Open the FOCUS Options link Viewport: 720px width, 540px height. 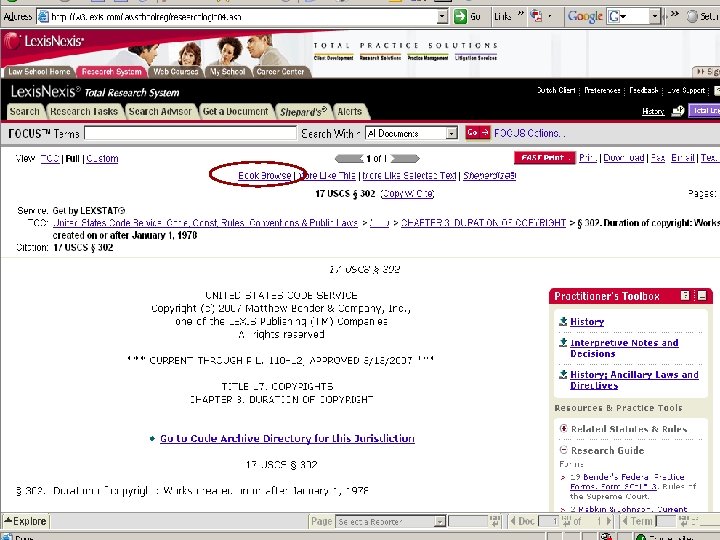click(x=529, y=133)
